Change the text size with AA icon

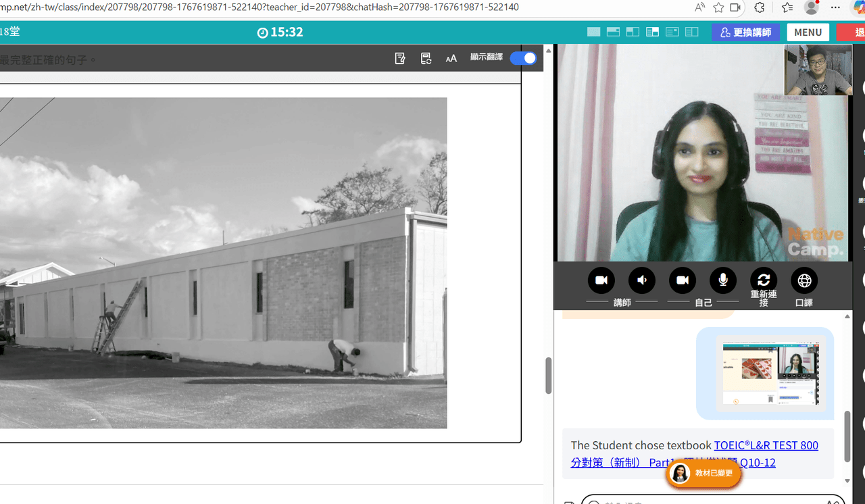pos(451,59)
